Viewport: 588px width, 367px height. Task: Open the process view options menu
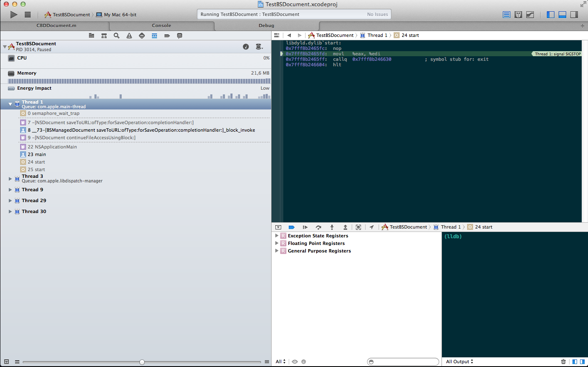click(x=259, y=47)
